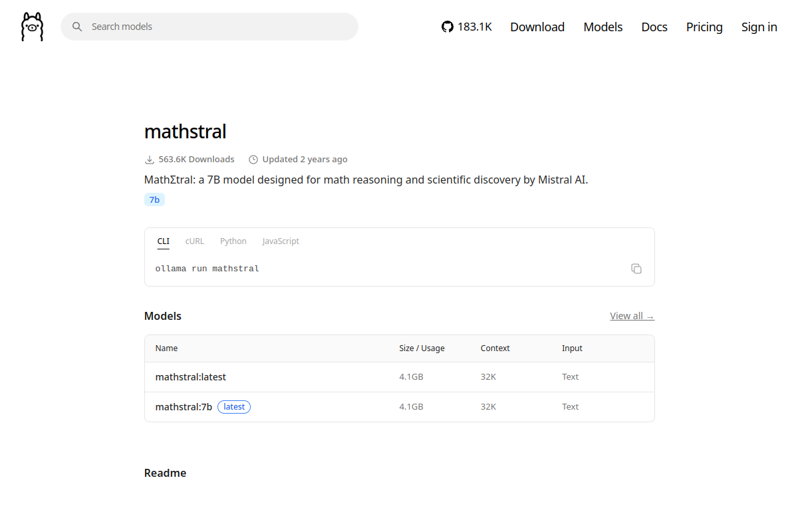Select the CLI tab
The height and width of the screenshot is (532, 798).
click(x=164, y=241)
